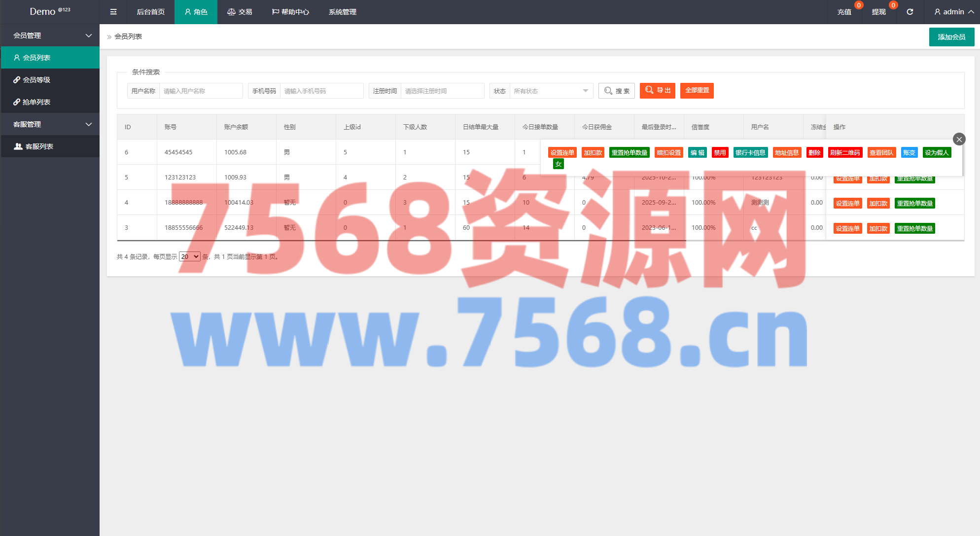Open the per-page records dropdown
Screen dimensions: 980x536
coord(190,256)
